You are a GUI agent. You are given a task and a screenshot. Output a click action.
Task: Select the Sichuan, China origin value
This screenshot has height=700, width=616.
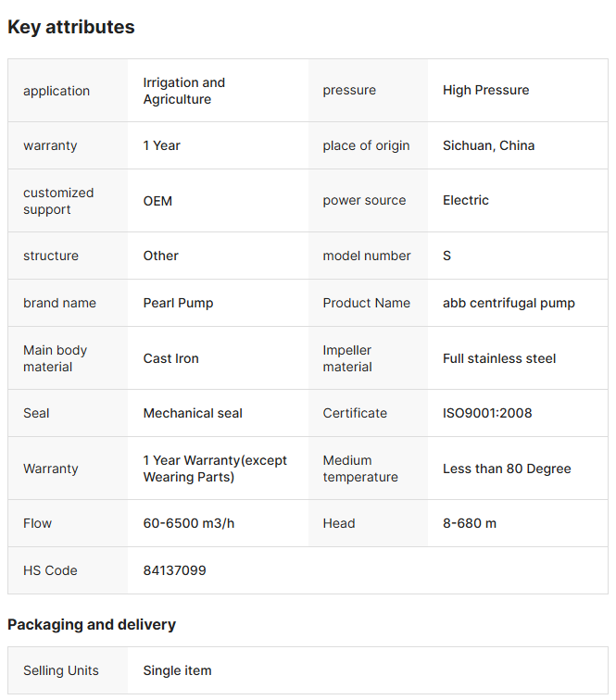488,145
